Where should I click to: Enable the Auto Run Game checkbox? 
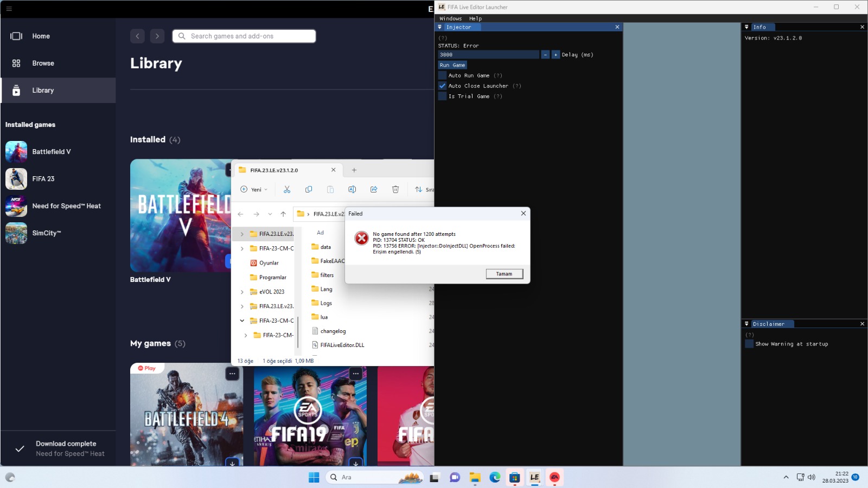(443, 75)
